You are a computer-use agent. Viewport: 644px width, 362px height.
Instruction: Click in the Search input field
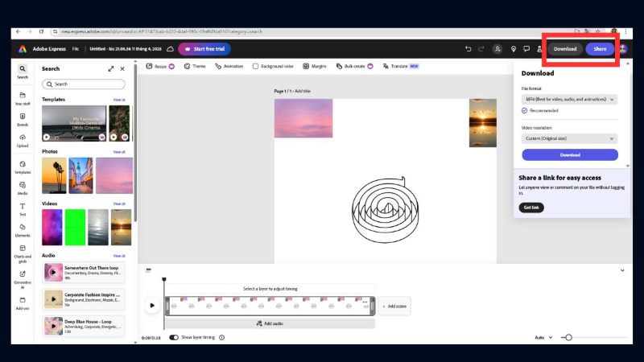pyautogui.click(x=84, y=84)
